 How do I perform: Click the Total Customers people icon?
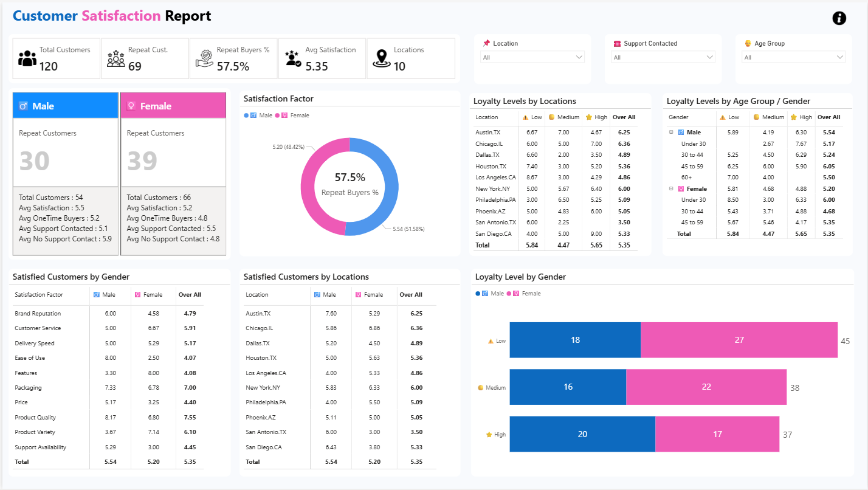(x=27, y=59)
